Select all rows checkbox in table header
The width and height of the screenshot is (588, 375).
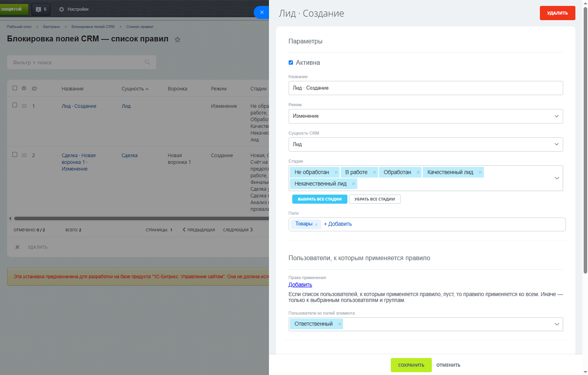pos(15,88)
